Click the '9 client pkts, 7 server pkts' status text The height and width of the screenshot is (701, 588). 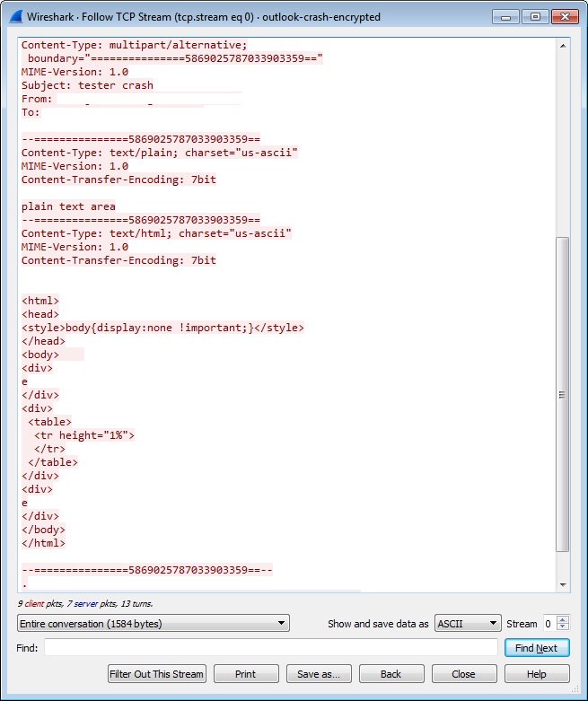pos(85,603)
